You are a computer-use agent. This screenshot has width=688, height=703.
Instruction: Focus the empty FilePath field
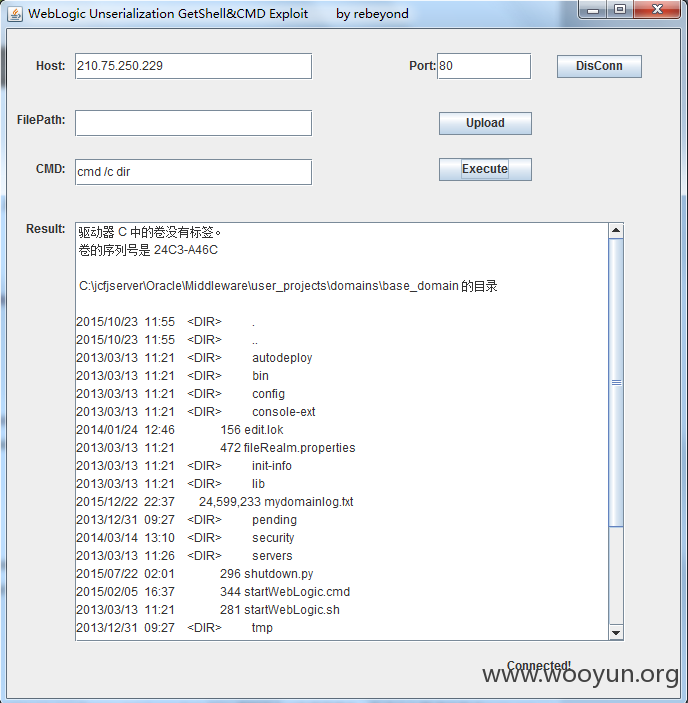pos(193,123)
